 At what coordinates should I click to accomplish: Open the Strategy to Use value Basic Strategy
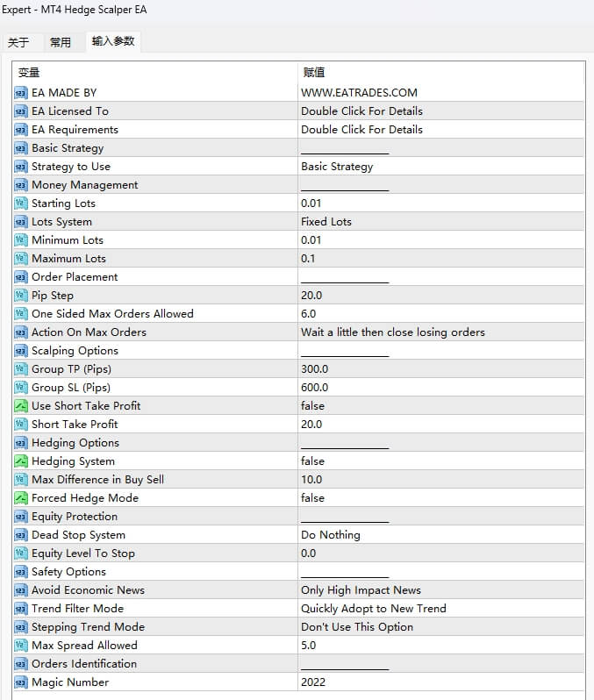pyautogui.click(x=337, y=167)
